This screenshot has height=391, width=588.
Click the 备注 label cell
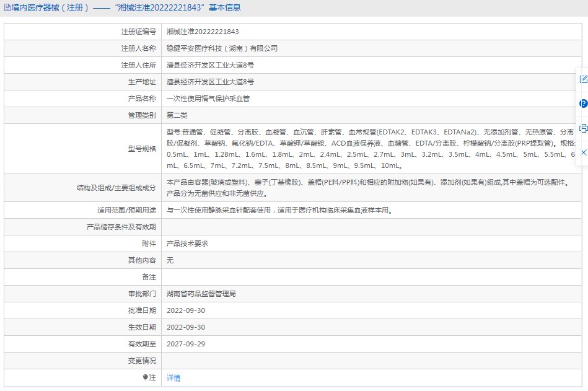pos(83,277)
